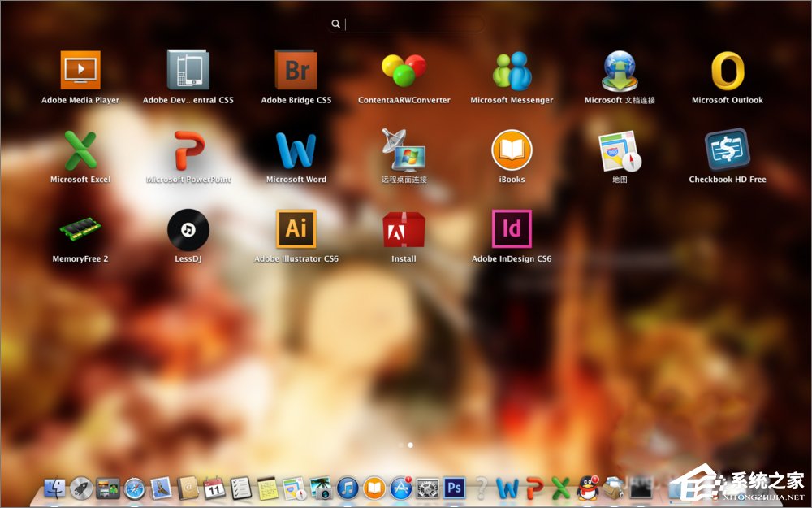
Task: Launch Checkbook HD Free
Action: tap(728, 150)
